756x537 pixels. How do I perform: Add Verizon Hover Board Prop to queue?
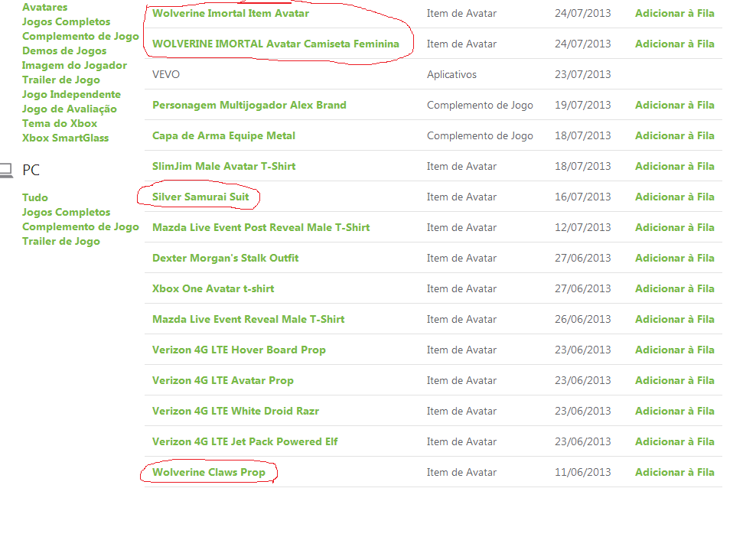[x=675, y=350]
